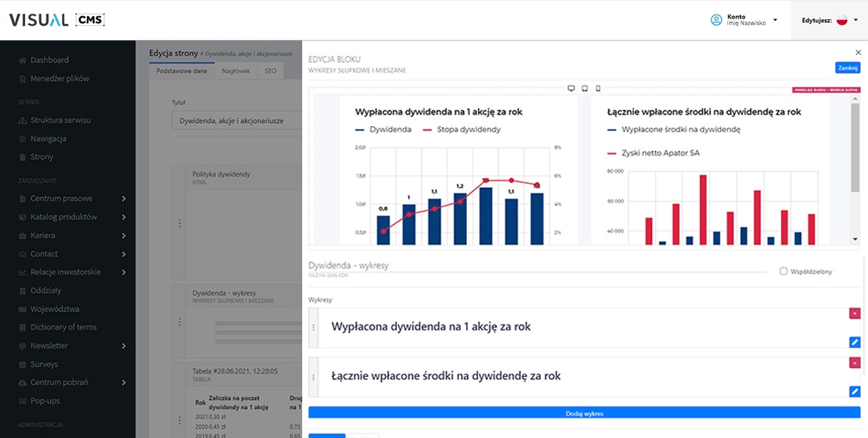Edit chart Wypłacona dywidenda with pencil icon
The height and width of the screenshot is (438, 868).
854,342
